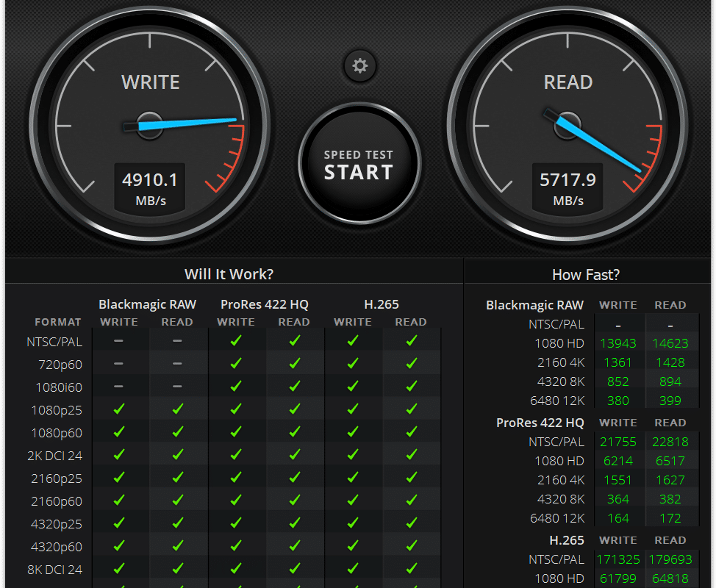Click ProRes 4320 8K read value 382
The height and width of the screenshot is (588, 716).
pos(670,500)
